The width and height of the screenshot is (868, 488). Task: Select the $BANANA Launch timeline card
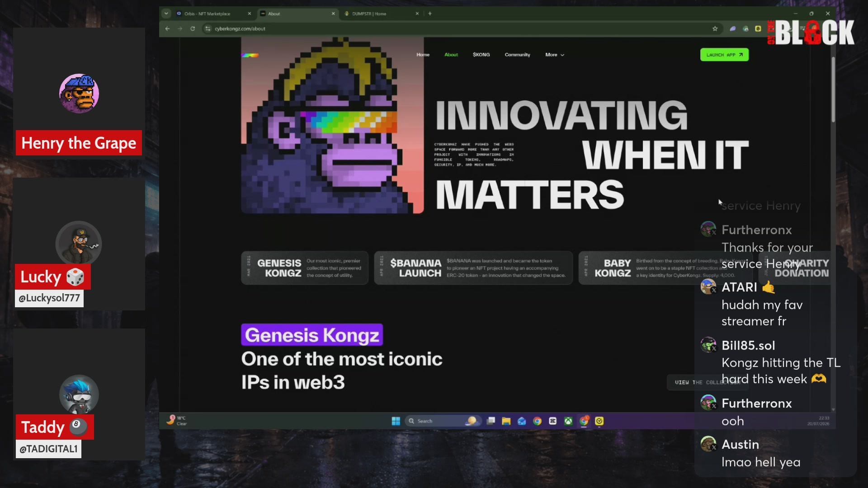coord(473,268)
